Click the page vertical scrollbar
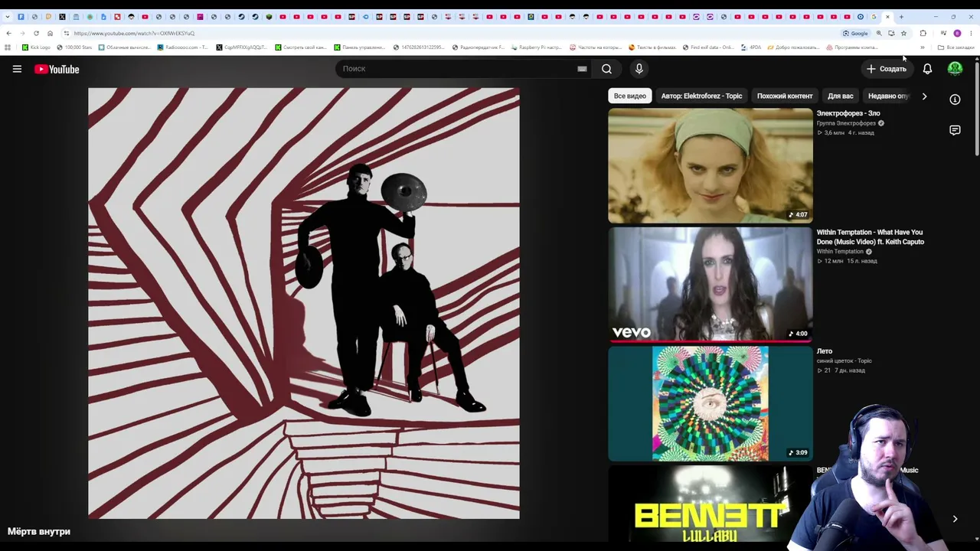 (x=977, y=107)
